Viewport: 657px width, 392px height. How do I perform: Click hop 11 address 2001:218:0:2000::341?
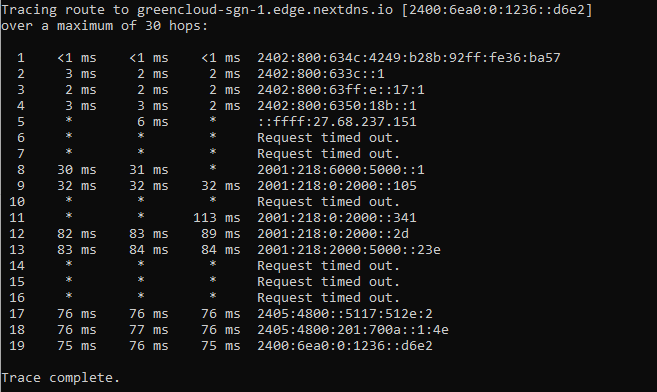coord(336,218)
